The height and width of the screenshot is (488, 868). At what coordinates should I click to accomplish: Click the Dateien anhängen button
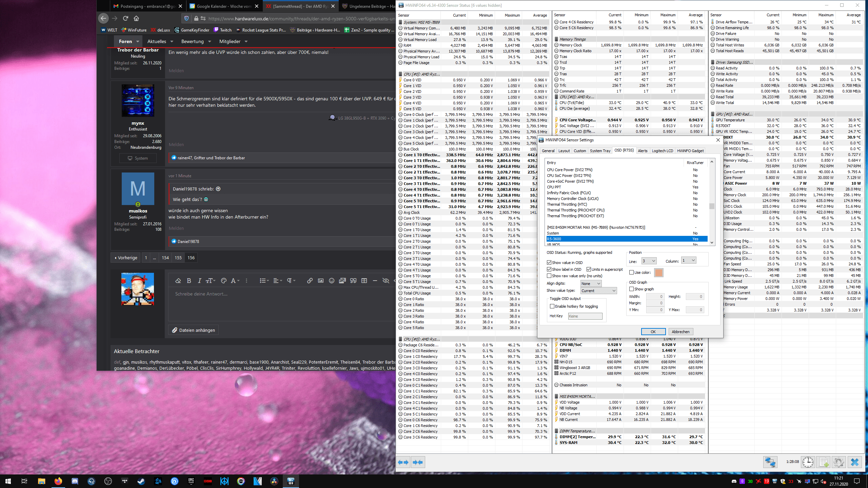tap(193, 330)
